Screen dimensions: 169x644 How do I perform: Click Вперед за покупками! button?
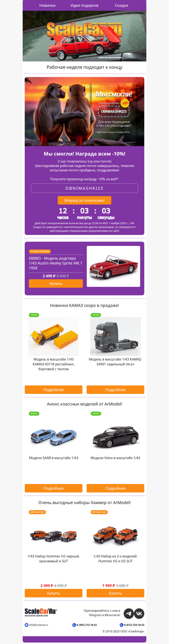(84, 200)
